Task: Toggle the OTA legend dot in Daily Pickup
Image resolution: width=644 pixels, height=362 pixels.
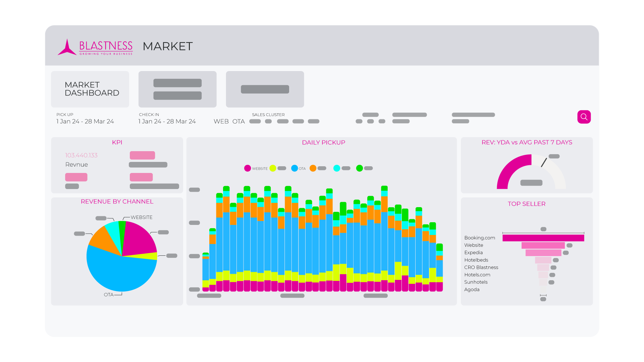Action: (294, 168)
